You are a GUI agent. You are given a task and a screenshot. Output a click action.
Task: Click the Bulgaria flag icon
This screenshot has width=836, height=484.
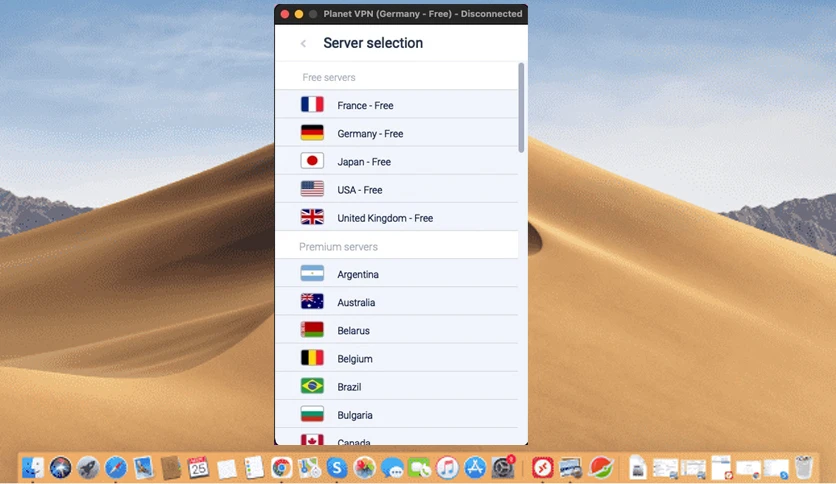[312, 414]
